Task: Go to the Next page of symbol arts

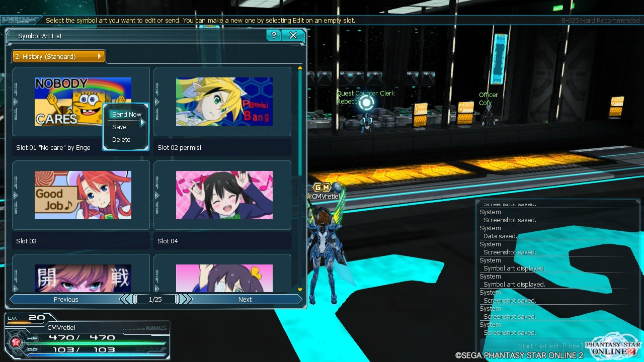Action: (245, 300)
